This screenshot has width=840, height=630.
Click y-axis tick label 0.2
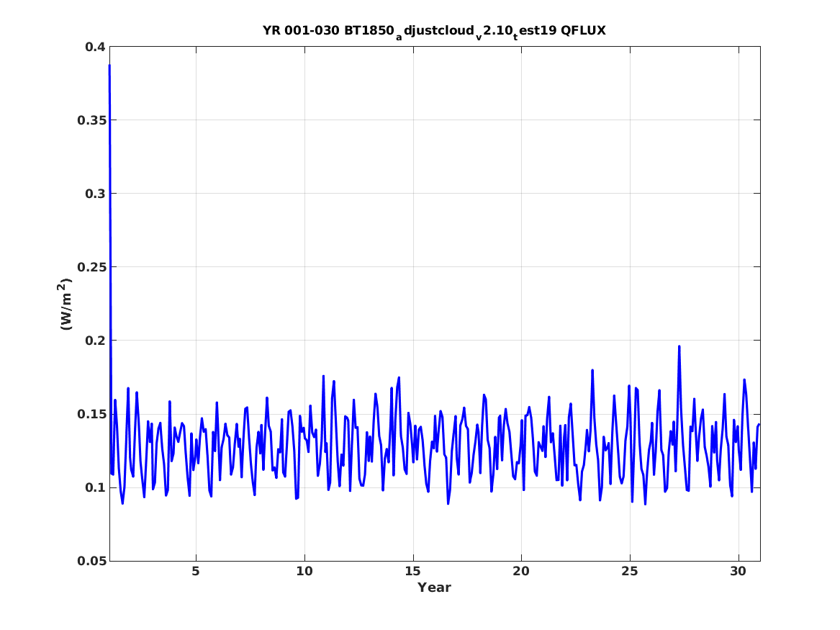[x=95, y=341]
